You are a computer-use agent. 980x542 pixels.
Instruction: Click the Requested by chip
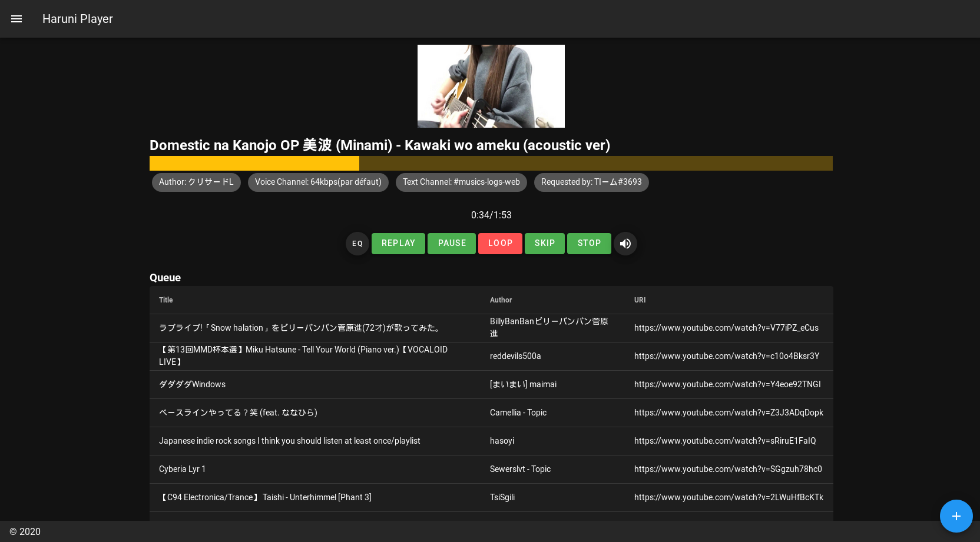click(591, 182)
